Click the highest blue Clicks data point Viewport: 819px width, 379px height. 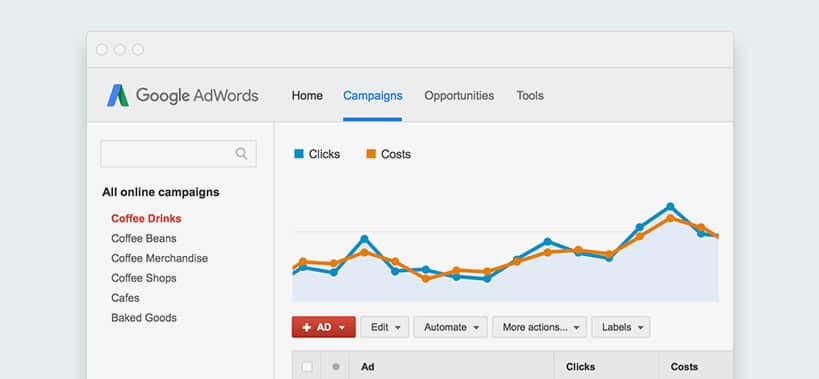(x=670, y=207)
